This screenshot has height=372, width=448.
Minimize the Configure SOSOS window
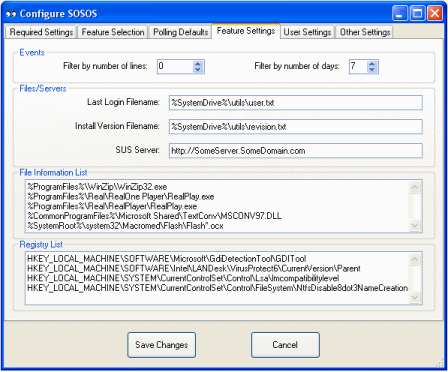[399, 14]
